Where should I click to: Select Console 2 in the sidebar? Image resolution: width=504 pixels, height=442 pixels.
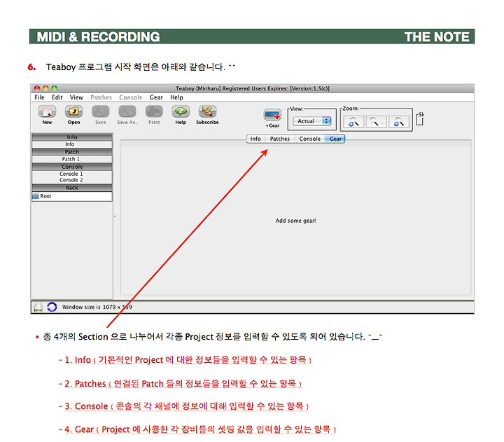pos(71,180)
